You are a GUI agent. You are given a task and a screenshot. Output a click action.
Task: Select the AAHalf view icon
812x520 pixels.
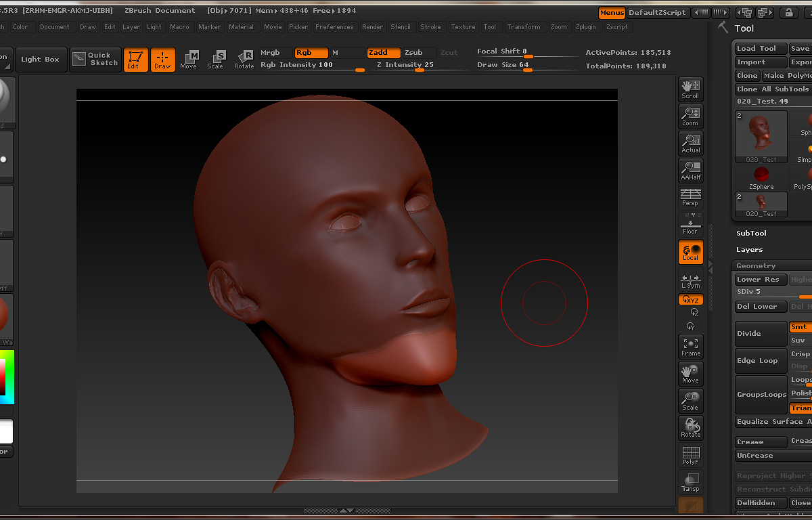click(690, 170)
